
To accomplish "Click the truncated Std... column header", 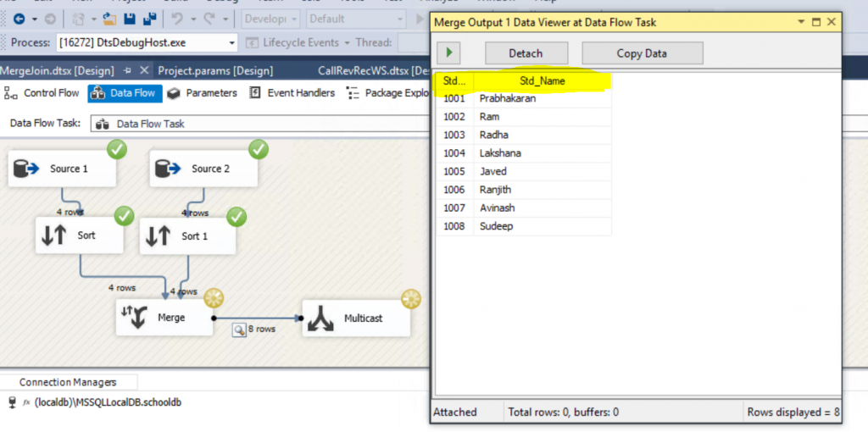I will [x=455, y=81].
